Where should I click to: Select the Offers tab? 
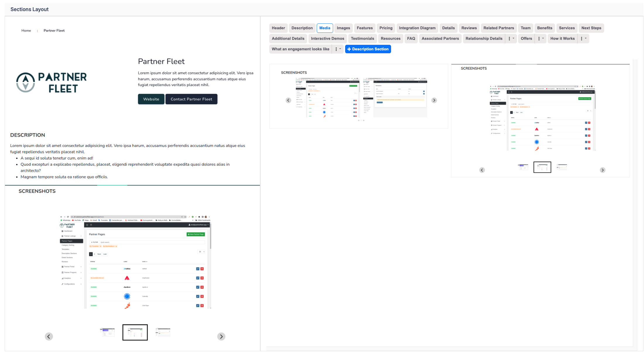point(526,39)
